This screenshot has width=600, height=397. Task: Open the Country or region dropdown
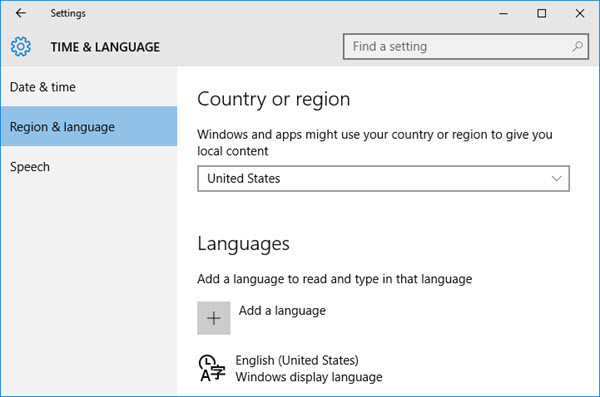383,178
